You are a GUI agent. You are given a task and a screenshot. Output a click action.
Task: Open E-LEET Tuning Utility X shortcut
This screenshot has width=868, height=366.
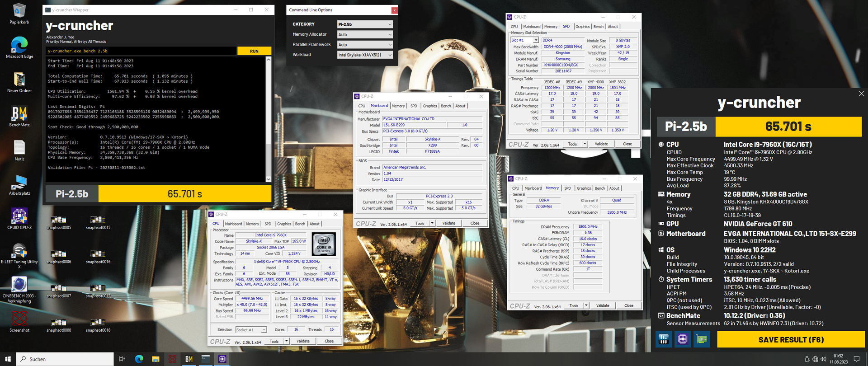[x=19, y=256]
